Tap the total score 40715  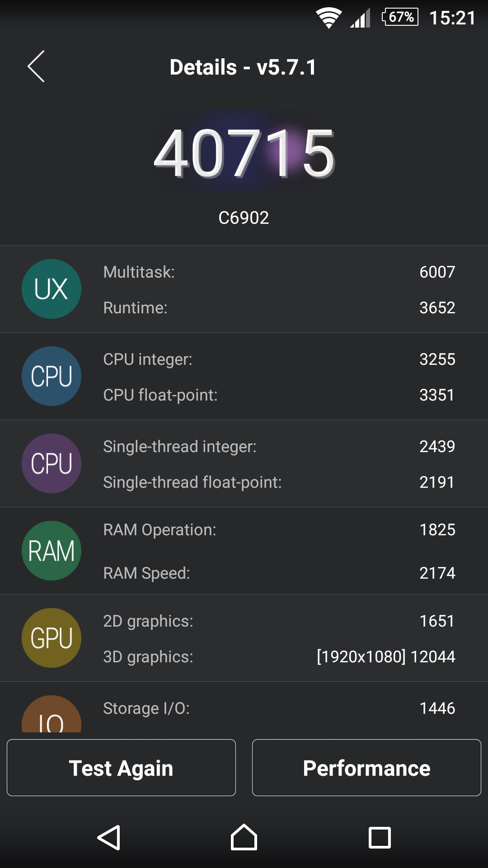(x=244, y=154)
